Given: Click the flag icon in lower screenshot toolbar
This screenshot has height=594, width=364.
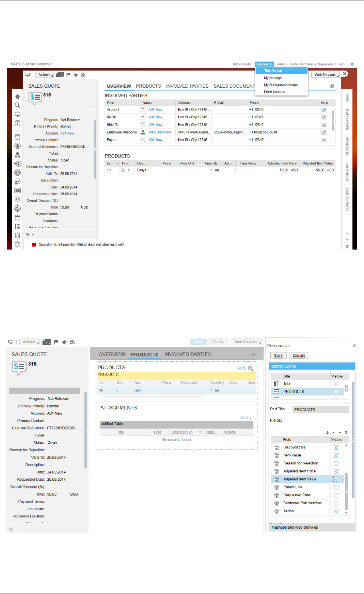Looking at the screenshot, I should pyautogui.click(x=56, y=342).
